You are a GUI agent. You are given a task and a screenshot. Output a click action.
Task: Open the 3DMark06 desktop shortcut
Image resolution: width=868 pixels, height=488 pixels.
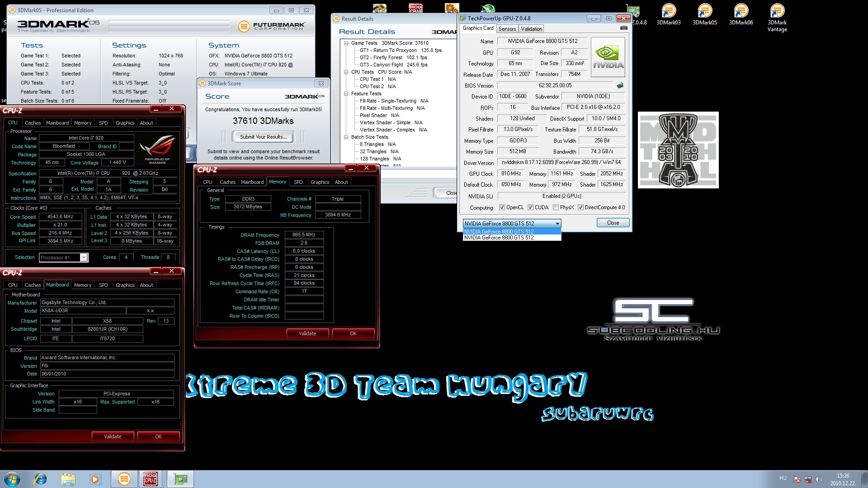pyautogui.click(x=741, y=14)
